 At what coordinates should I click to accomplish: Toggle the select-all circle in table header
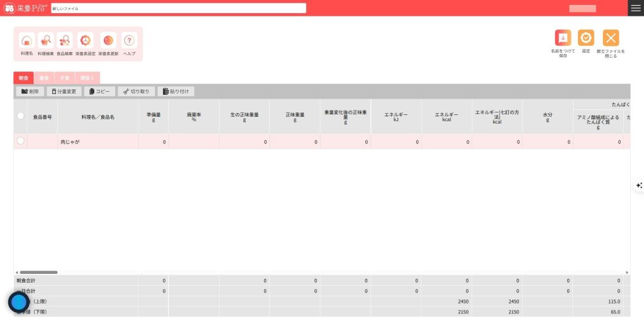point(21,116)
